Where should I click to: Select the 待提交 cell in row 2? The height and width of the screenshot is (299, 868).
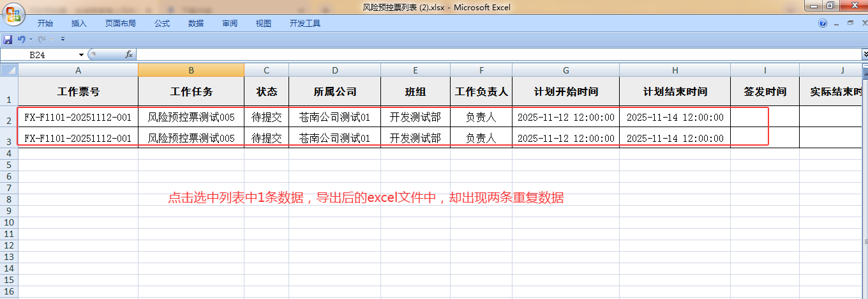(x=266, y=118)
